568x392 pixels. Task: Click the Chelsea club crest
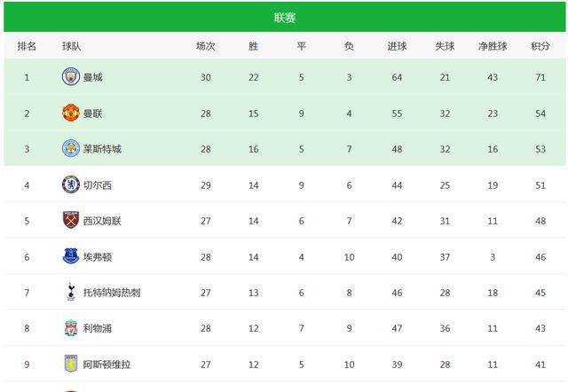coord(71,184)
